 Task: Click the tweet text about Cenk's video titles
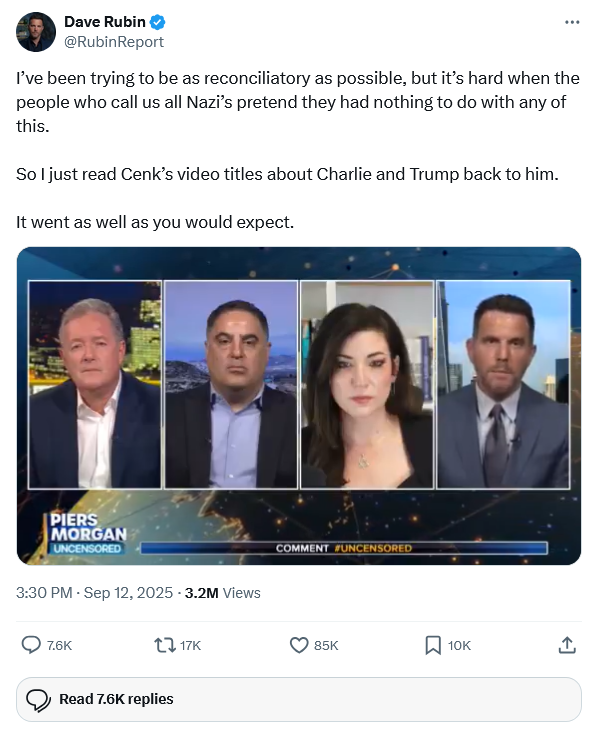287,174
